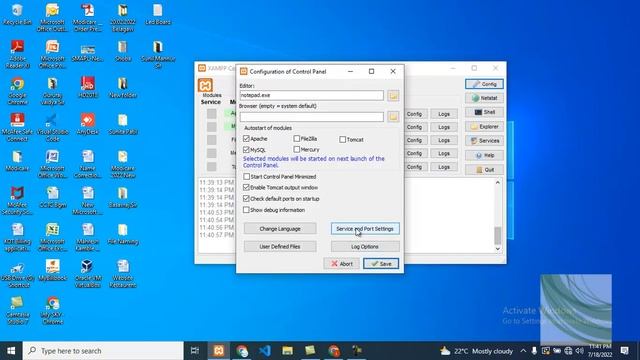Screen dimensions: 640x360
Task: Open notification center in system tray
Action: click(624, 351)
